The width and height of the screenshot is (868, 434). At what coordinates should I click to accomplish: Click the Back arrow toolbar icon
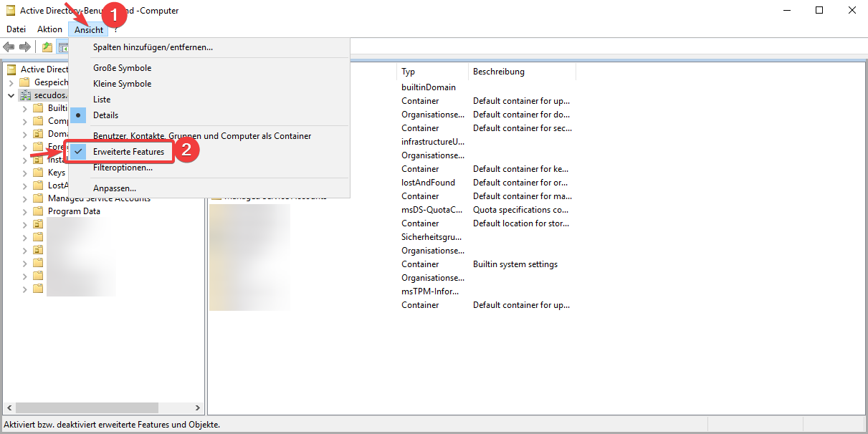[9, 47]
